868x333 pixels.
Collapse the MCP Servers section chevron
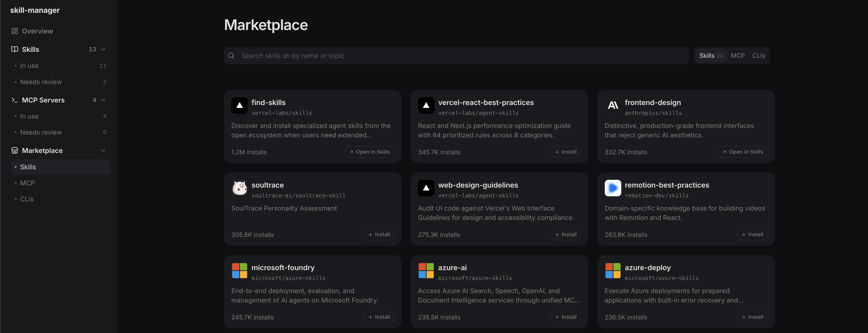click(x=104, y=100)
